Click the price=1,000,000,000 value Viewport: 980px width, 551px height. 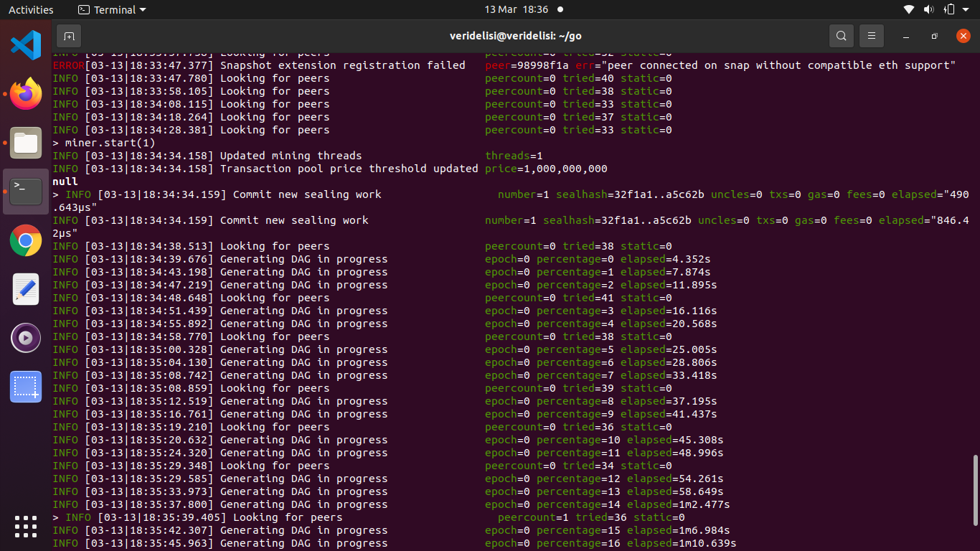546,169
